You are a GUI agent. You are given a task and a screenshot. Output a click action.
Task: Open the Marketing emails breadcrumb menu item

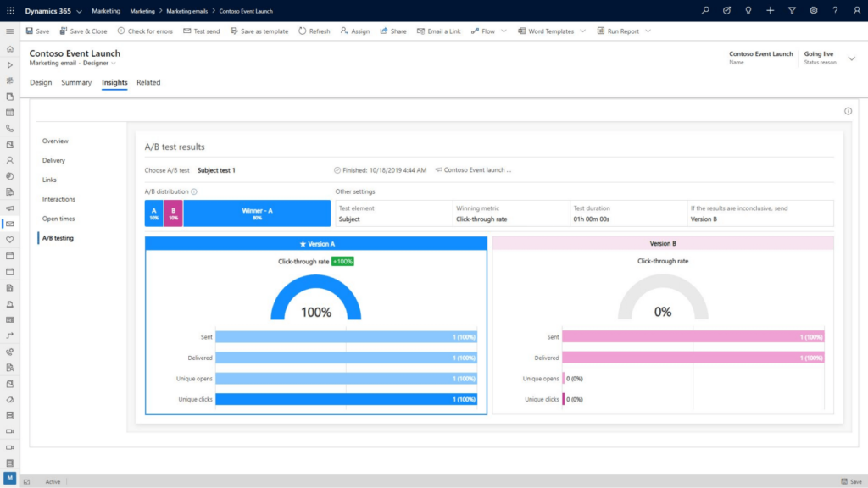(188, 12)
